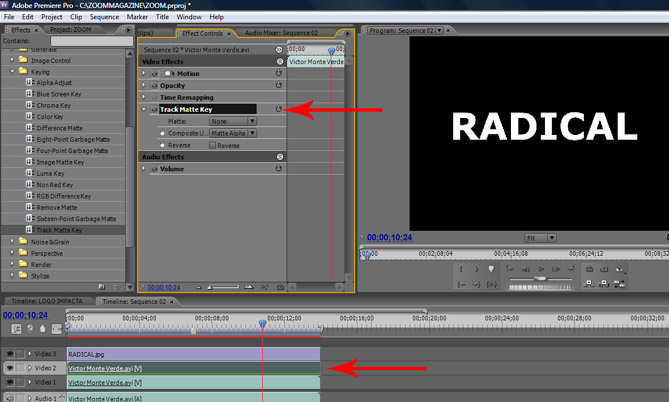Reset the Opacity effect
669x402 pixels.
point(280,85)
